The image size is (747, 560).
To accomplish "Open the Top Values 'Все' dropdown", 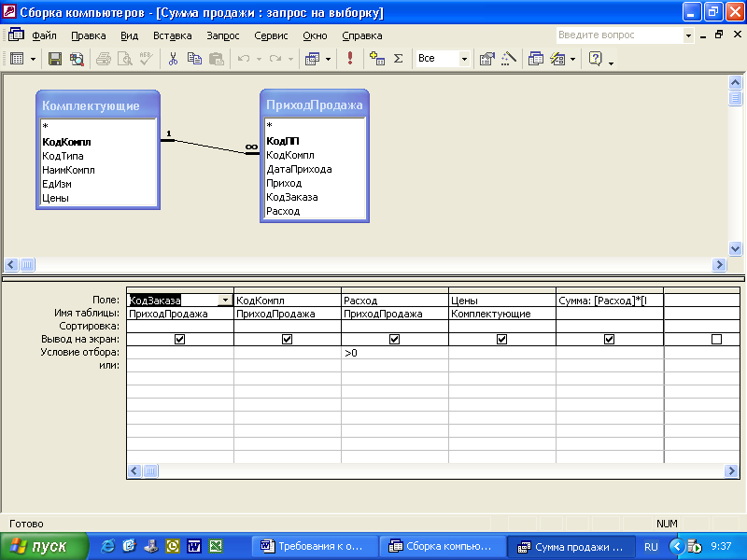I will click(464, 58).
